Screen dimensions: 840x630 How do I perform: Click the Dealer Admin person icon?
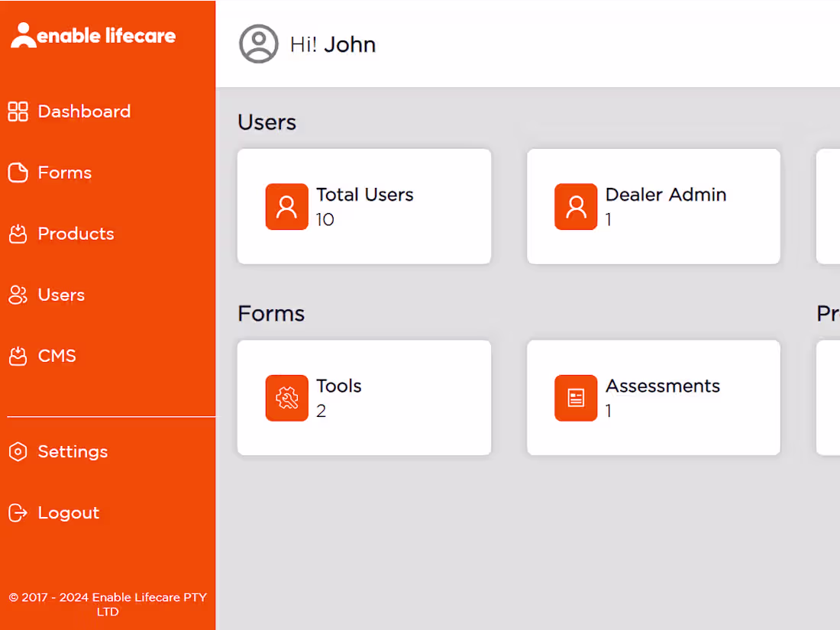(576, 207)
